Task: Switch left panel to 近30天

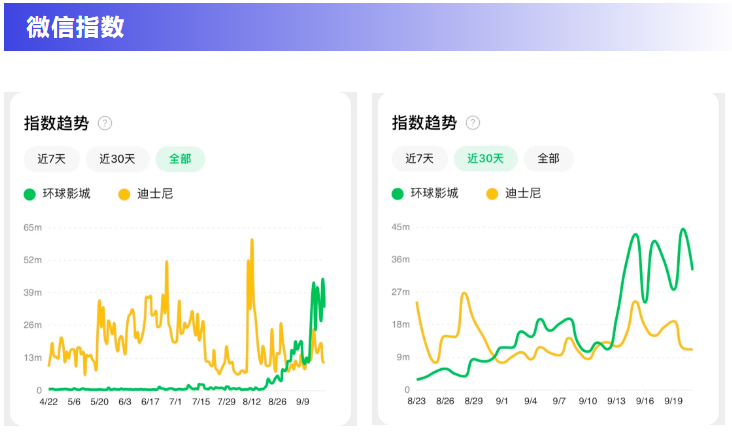Action: tap(117, 159)
